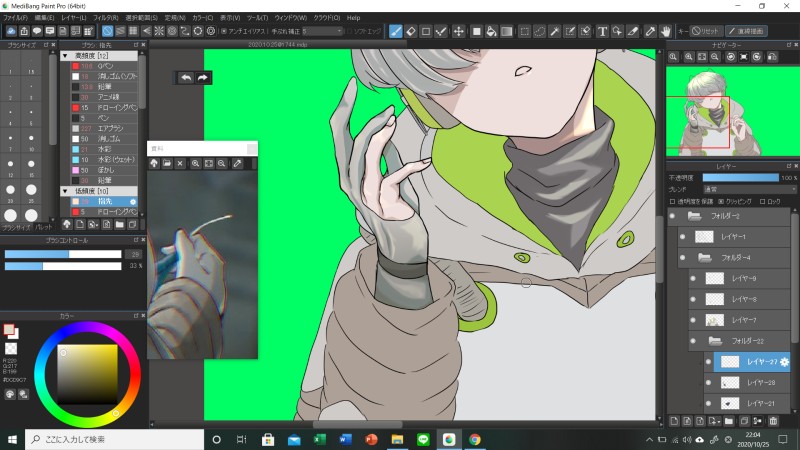Open the 手ぶれ補正 dropdown

(x=323, y=31)
